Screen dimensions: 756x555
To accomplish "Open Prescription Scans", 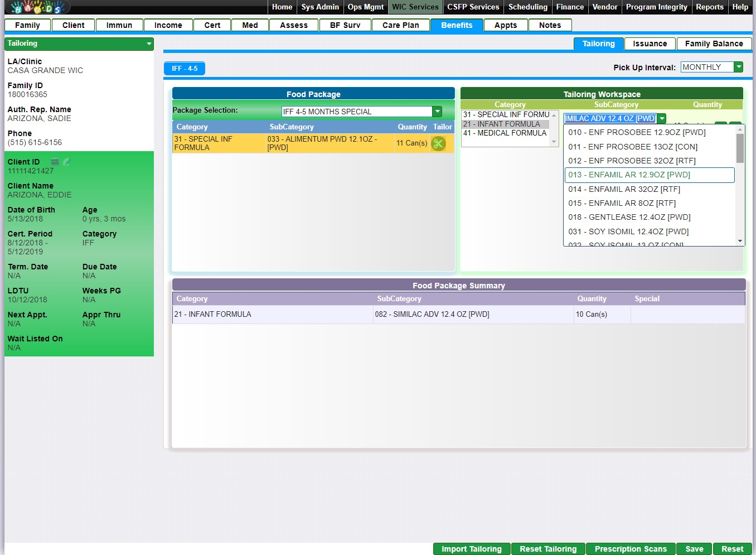I will 630,549.
